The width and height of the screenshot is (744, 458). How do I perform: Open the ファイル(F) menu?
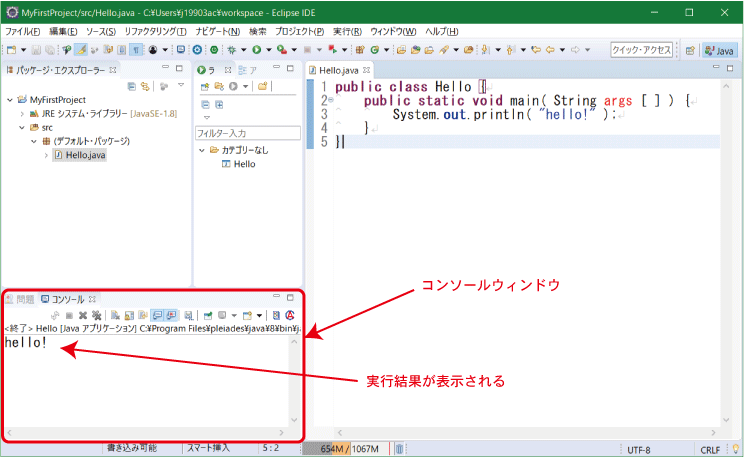(22, 31)
